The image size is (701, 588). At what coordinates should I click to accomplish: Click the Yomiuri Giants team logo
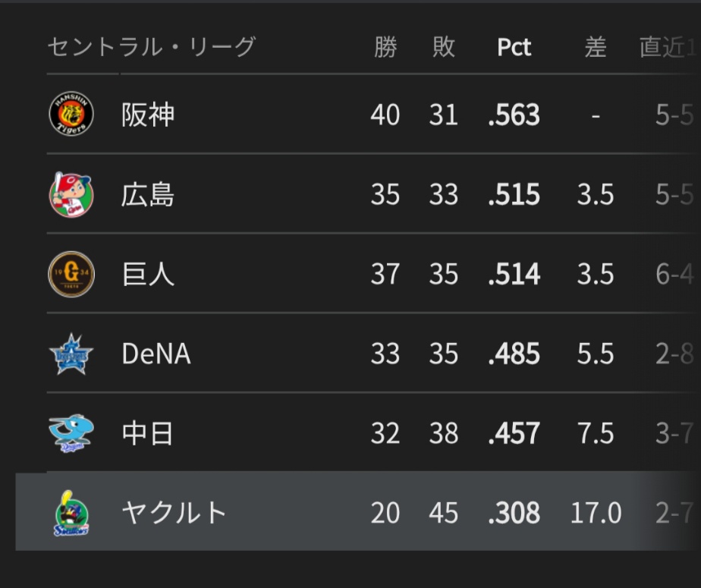pos(71,274)
